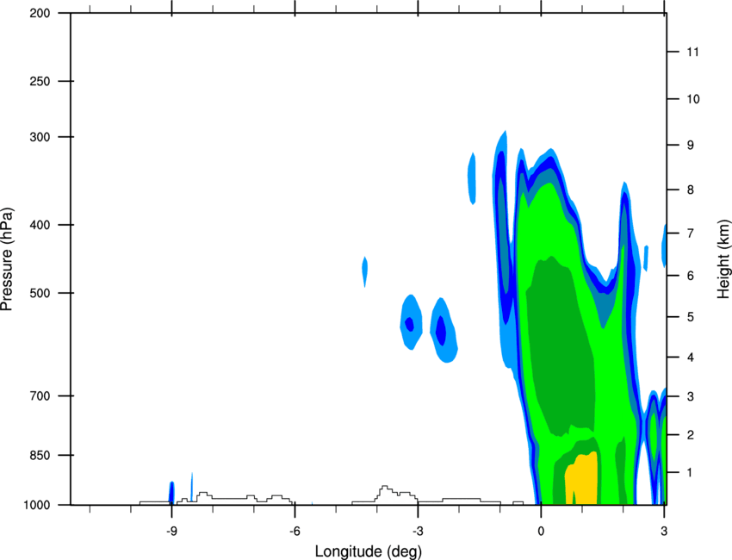Select the 300 pressure tick label
The image size is (732, 560).
pos(40,137)
